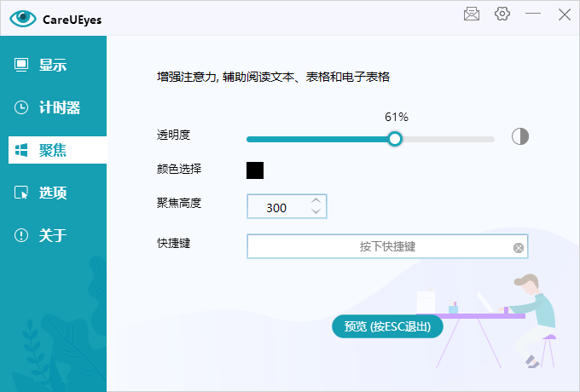Increase 聚焦高度 with the up arrow
This screenshot has width=580, height=392.
pos(316,201)
